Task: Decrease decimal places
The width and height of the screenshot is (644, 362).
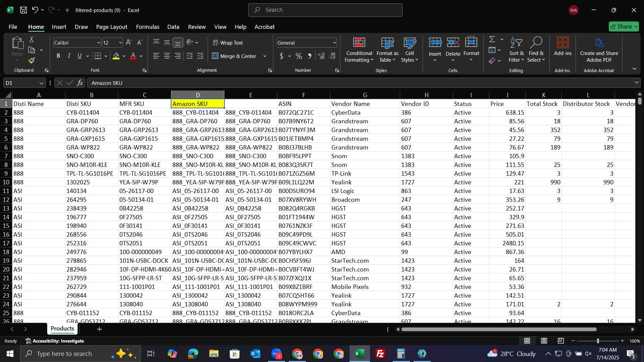Action: 332,56
